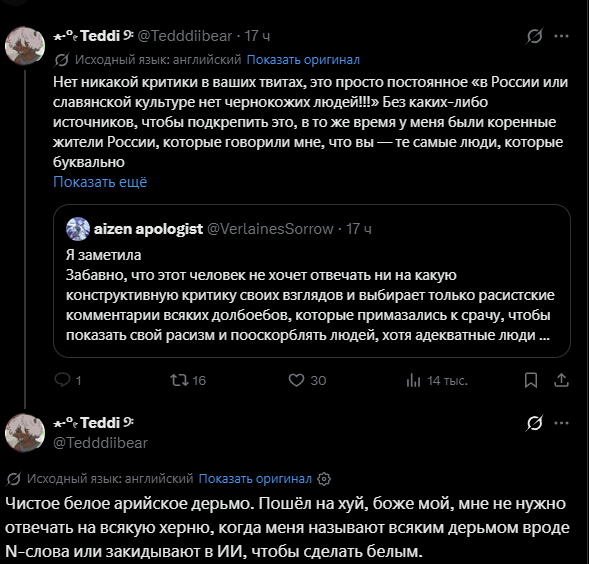
Task: Open the three-dot menu of top tweet
Action: 561,36
